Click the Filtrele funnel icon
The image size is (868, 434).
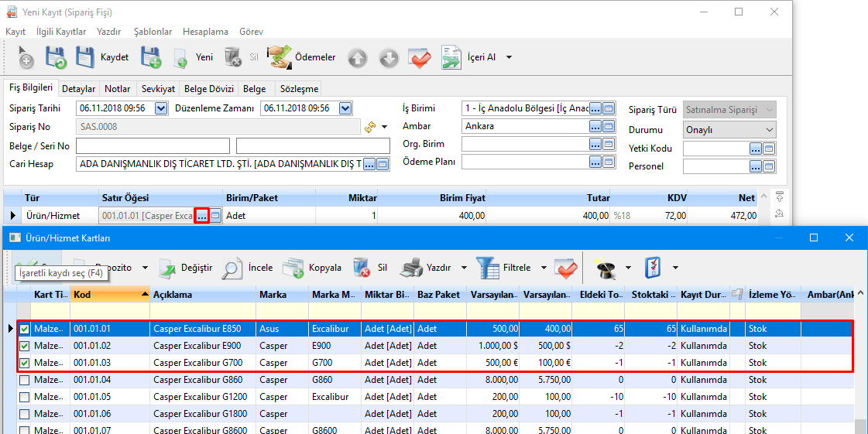(488, 268)
